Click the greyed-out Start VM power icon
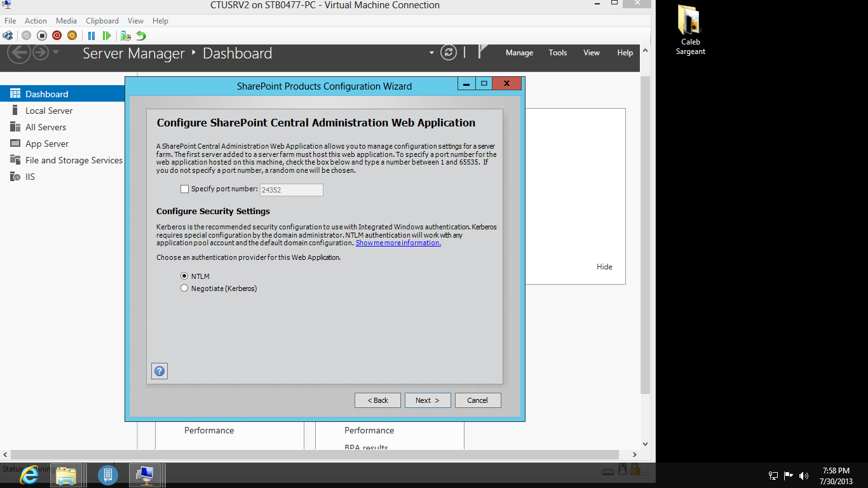868x488 pixels. [x=26, y=36]
